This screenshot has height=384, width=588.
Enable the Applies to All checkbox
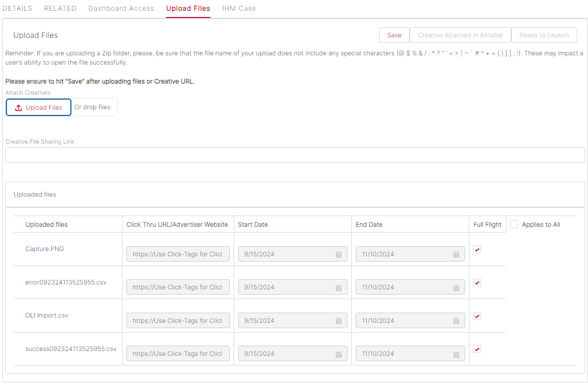coord(514,224)
